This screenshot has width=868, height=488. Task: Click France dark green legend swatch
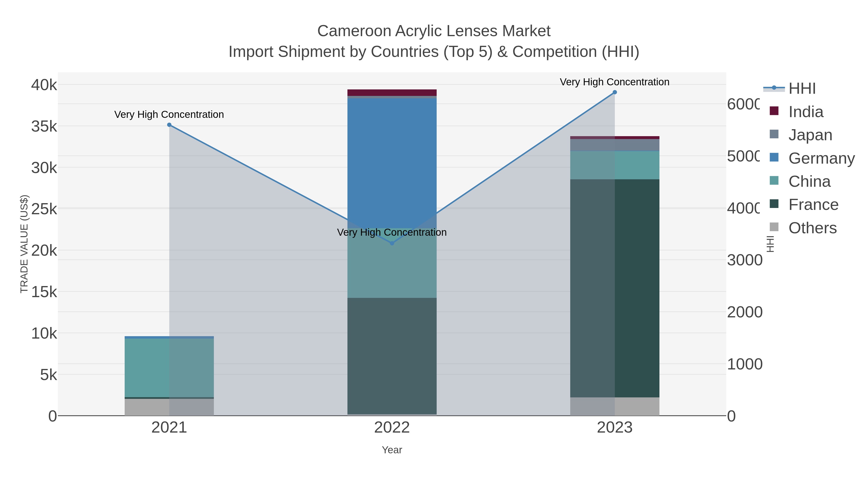pyautogui.click(x=774, y=204)
